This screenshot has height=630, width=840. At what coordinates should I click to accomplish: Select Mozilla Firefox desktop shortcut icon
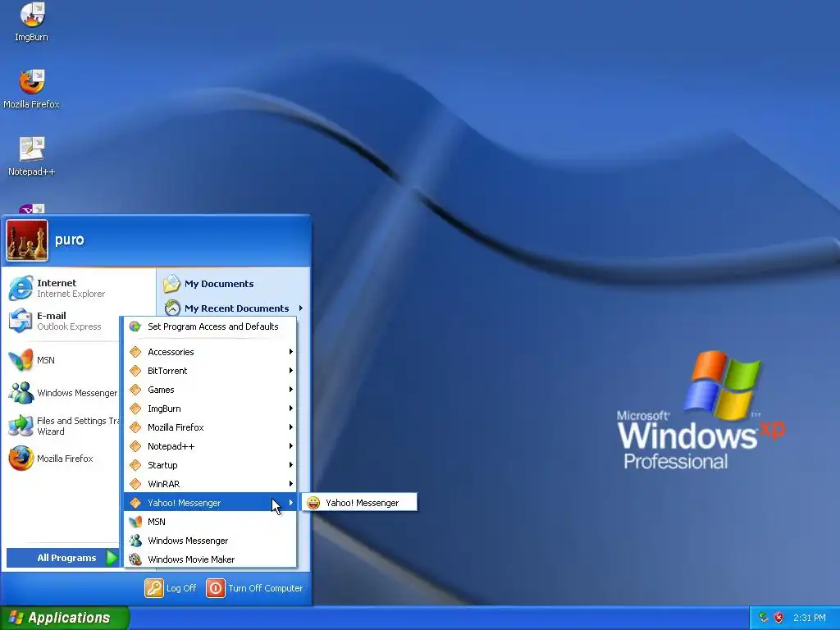pos(32,81)
